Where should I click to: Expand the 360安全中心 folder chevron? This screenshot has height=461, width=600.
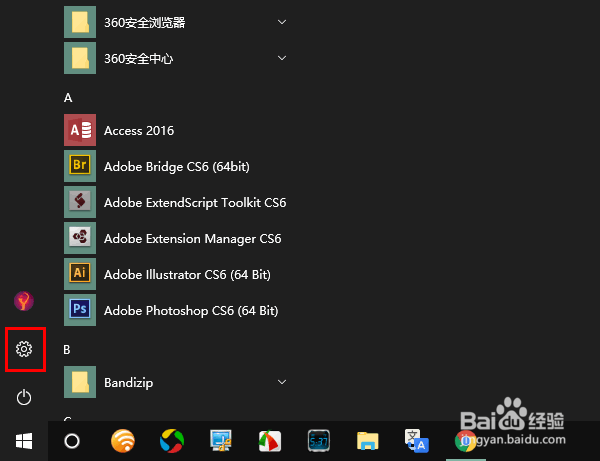click(282, 58)
